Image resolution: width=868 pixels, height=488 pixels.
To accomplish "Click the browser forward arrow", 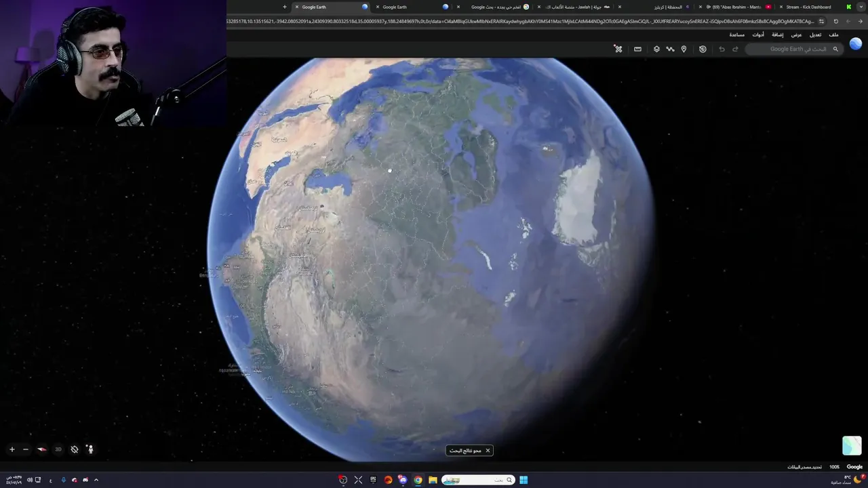I will click(848, 21).
